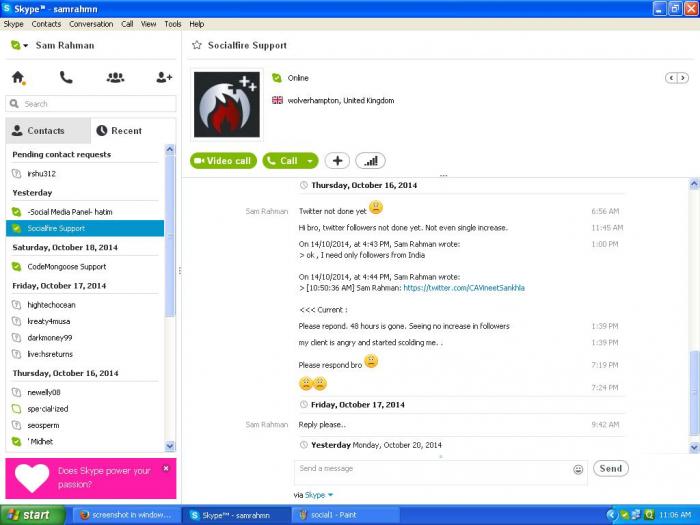Click the Search contacts field
Screen dimensions: 700x525
91,104
